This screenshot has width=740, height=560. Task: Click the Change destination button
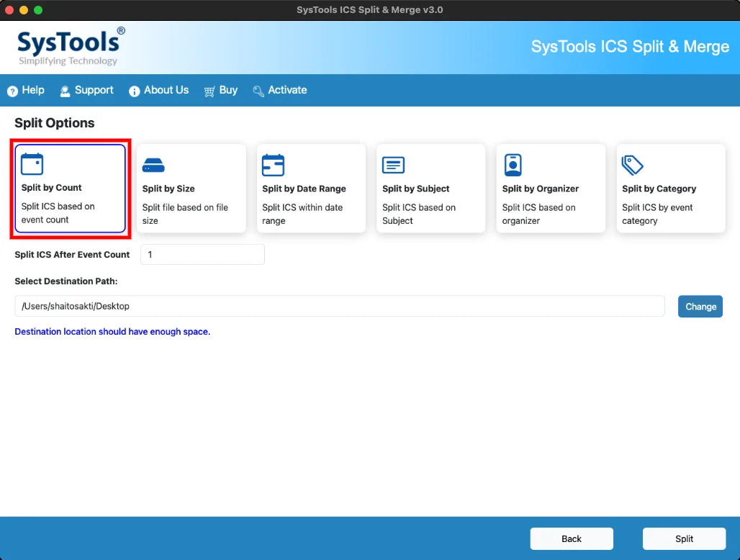tap(700, 307)
